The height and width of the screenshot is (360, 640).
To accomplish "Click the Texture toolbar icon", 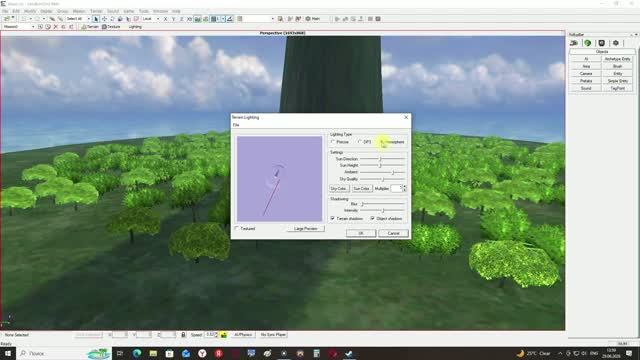I will [111, 27].
